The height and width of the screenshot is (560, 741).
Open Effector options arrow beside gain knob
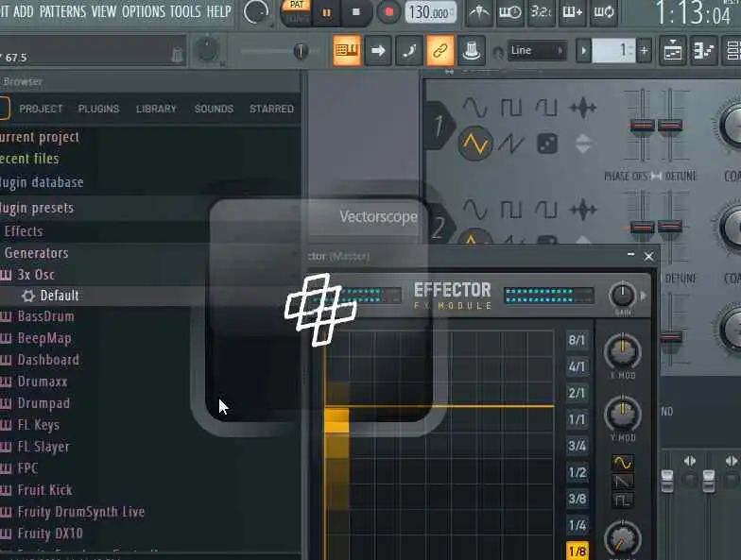[x=643, y=296]
